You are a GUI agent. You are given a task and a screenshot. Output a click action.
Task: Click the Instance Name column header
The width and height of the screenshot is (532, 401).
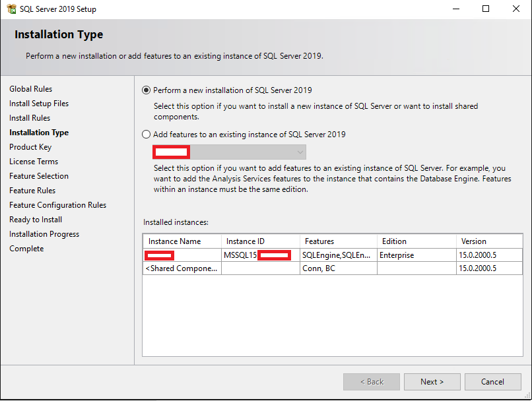pos(182,241)
